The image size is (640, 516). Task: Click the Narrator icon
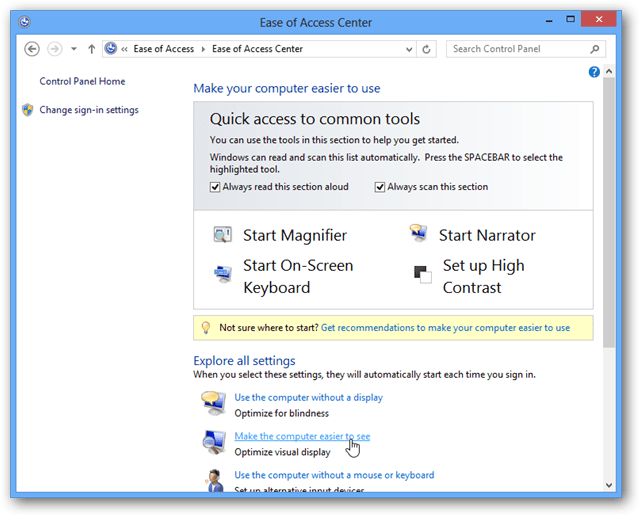(418, 233)
